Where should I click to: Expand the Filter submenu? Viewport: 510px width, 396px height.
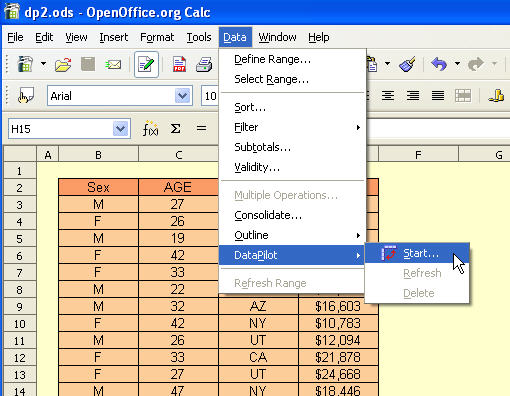292,127
